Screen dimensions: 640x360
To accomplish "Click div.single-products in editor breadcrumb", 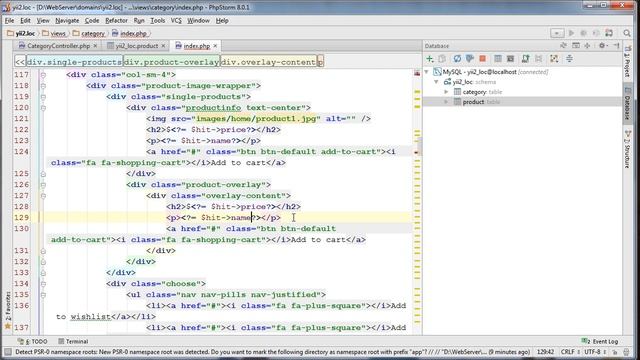I will (74, 62).
